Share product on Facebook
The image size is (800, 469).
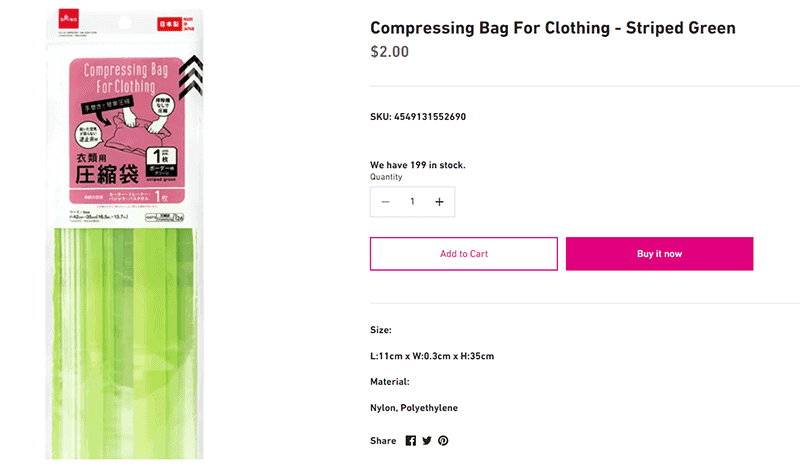click(x=411, y=441)
